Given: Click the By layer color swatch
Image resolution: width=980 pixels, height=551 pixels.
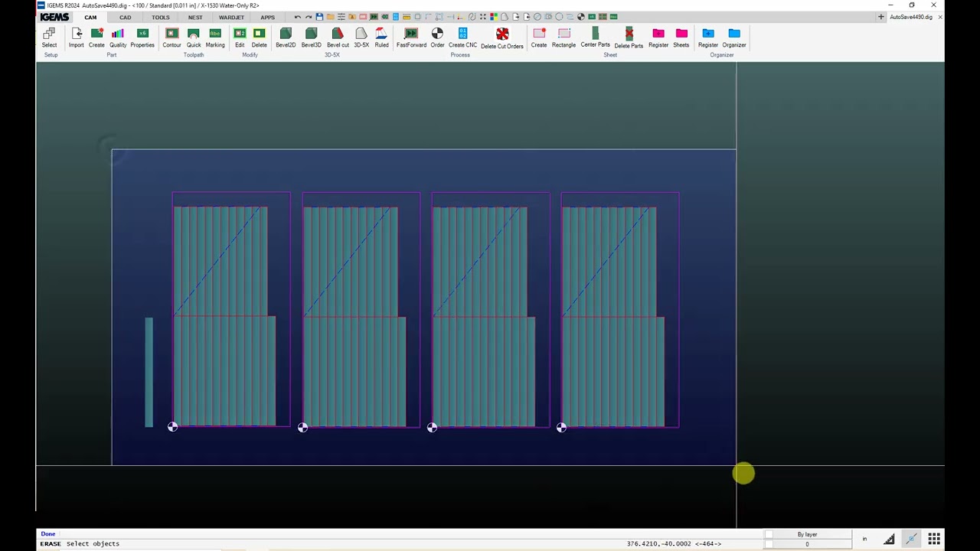Looking at the screenshot, I should pos(769,534).
